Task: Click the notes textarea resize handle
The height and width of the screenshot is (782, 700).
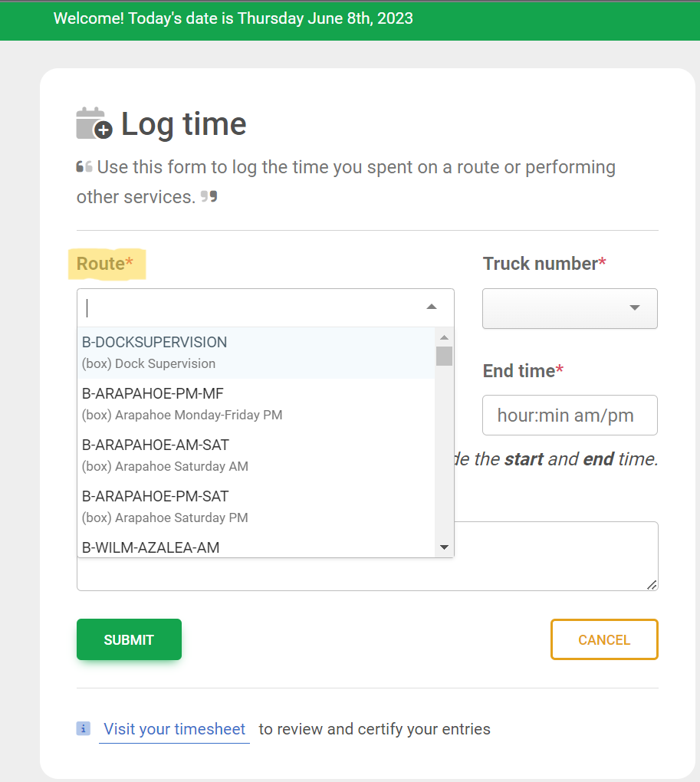Action: coord(652,585)
